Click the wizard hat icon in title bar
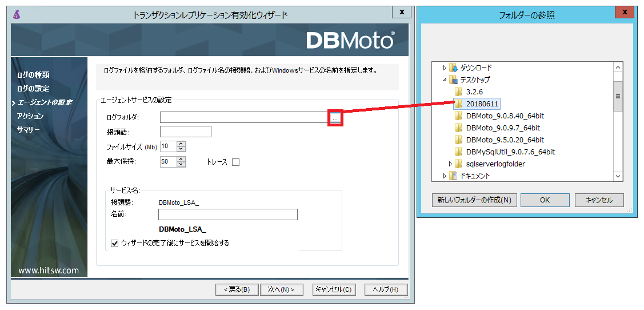Image resolution: width=644 pixels, height=310 pixels. coord(17,14)
